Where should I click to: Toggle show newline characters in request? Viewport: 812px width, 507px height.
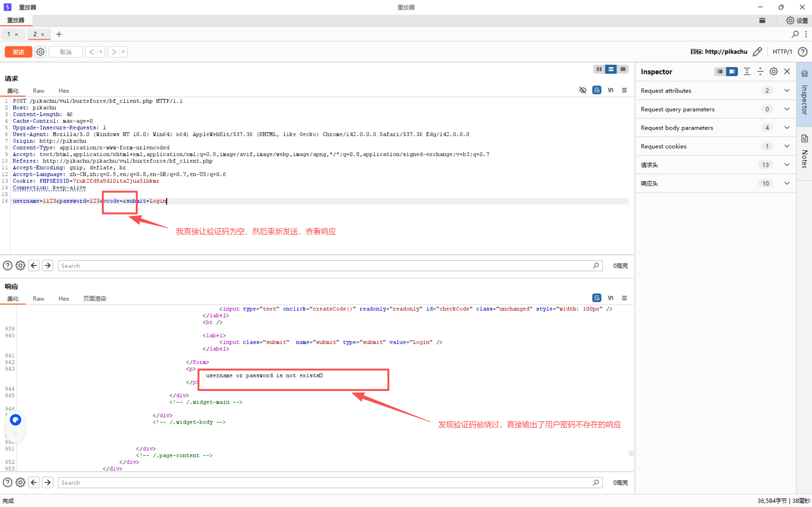[611, 90]
